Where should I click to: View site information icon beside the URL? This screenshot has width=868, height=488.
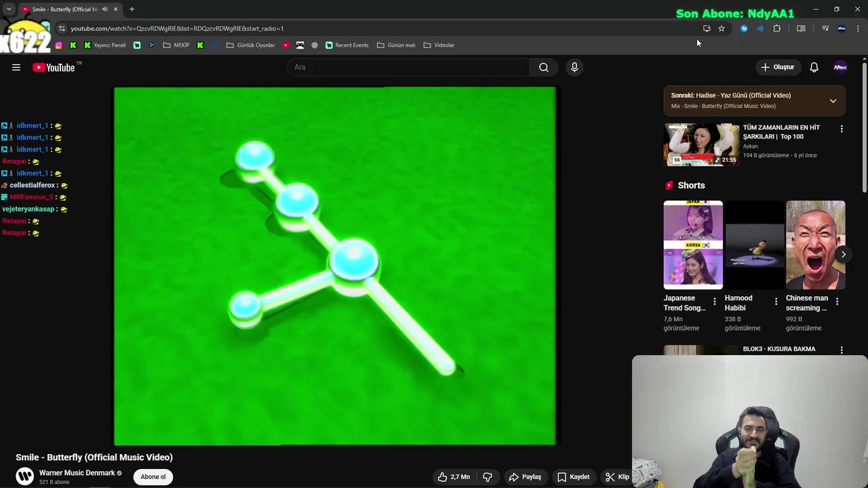click(62, 28)
